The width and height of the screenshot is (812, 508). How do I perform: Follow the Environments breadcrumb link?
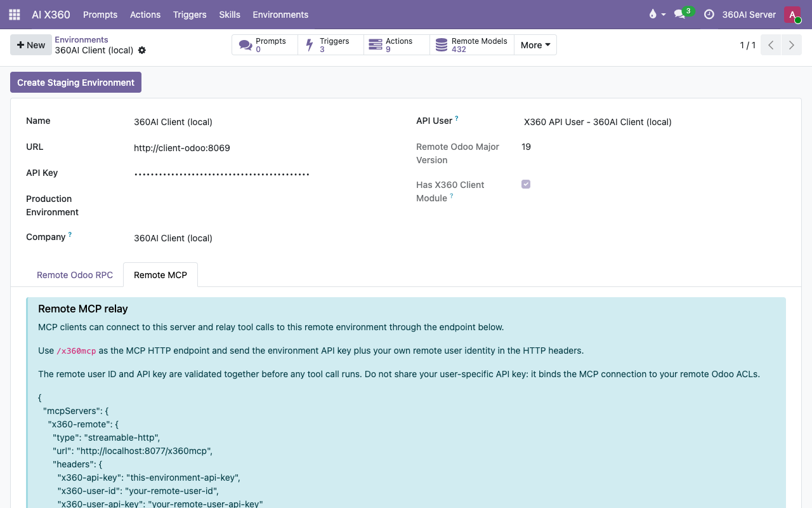(81, 39)
